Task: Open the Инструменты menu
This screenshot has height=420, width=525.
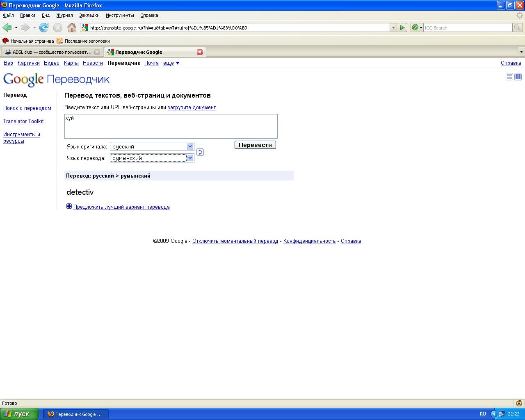Action: 120,15
